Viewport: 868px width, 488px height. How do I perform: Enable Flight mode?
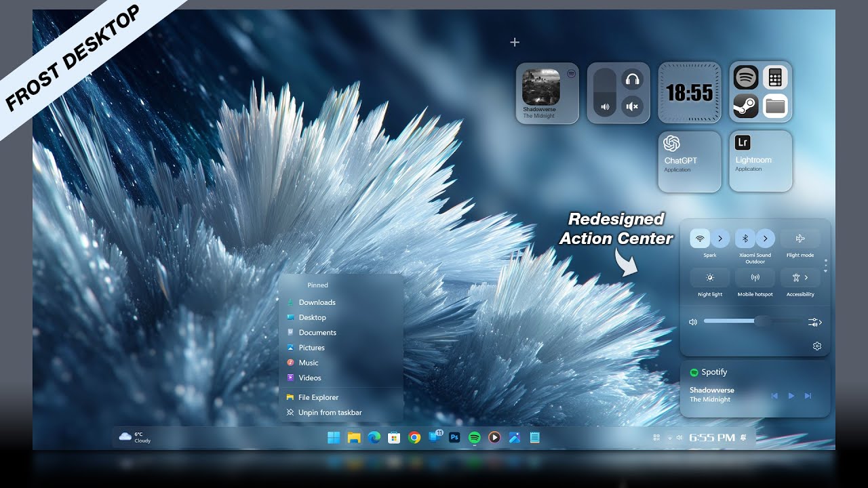point(800,239)
